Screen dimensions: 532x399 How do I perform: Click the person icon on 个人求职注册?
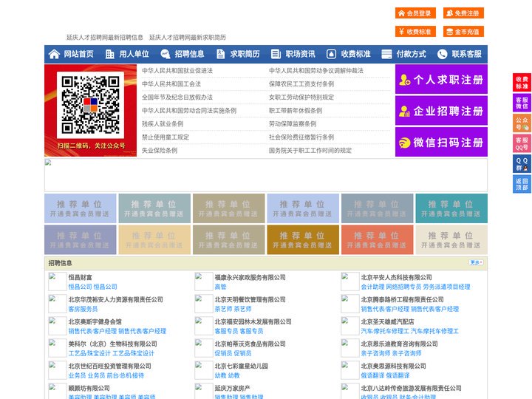pyautogui.click(x=404, y=80)
